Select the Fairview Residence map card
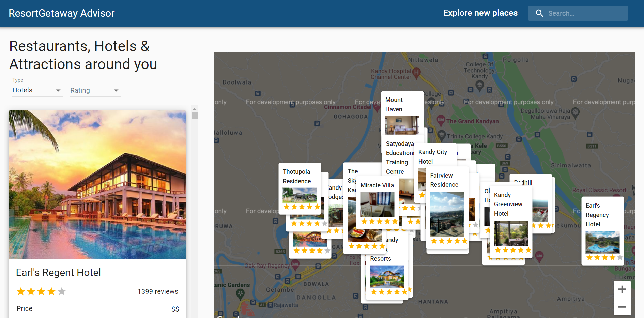The image size is (644, 318). coord(447,208)
